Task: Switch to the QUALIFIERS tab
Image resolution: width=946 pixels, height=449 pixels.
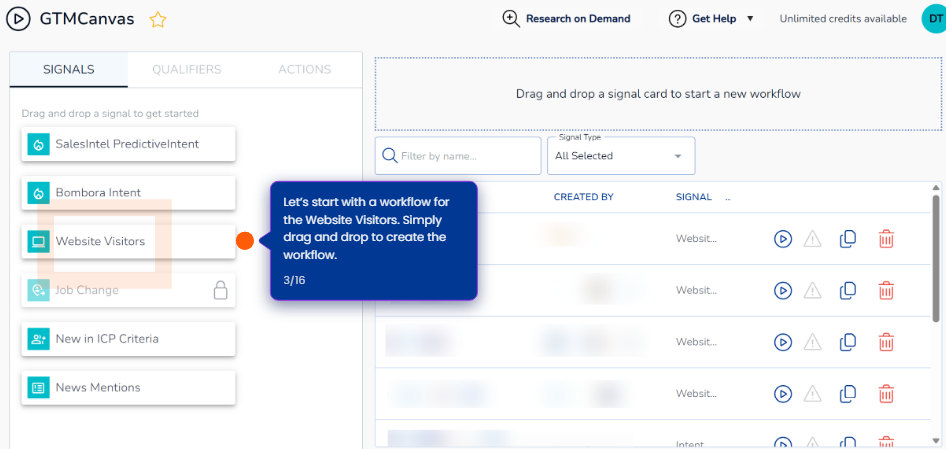Action: coord(186,69)
